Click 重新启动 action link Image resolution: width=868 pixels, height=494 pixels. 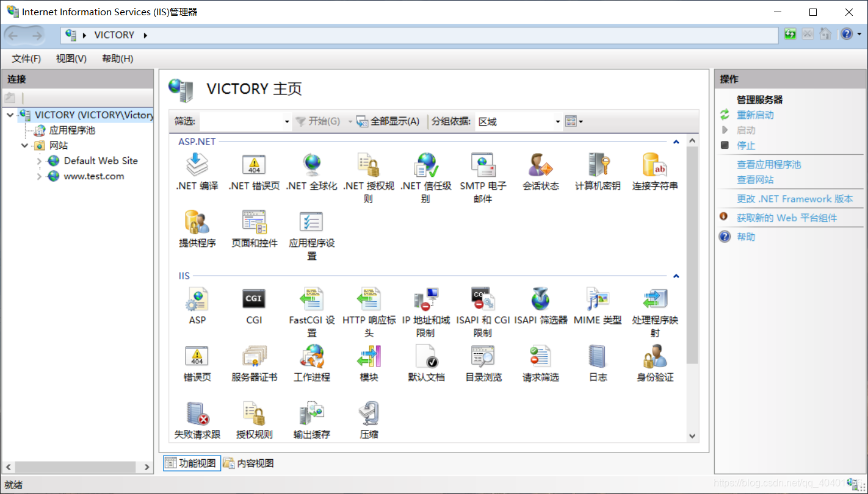(x=755, y=115)
